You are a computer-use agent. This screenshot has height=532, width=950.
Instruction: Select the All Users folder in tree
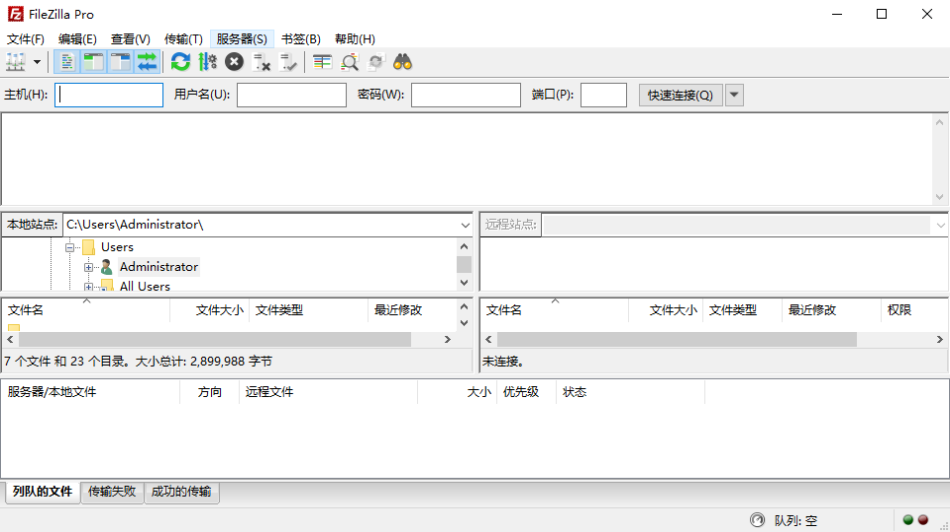point(145,286)
